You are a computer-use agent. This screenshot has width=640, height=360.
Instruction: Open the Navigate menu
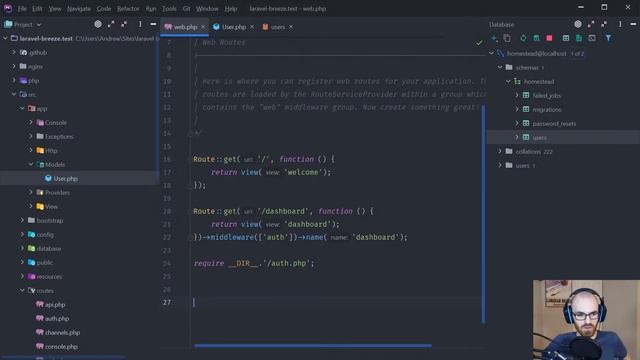79,9
